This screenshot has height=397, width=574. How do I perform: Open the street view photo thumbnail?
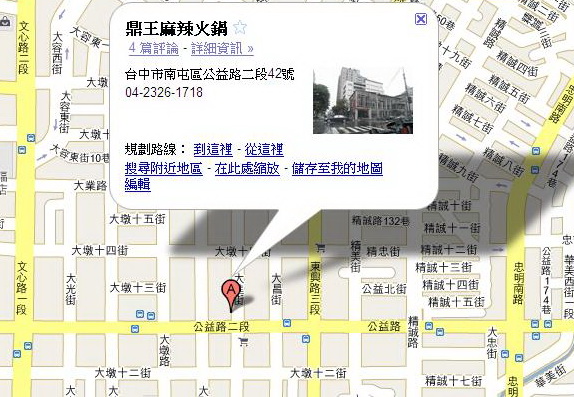pos(363,100)
